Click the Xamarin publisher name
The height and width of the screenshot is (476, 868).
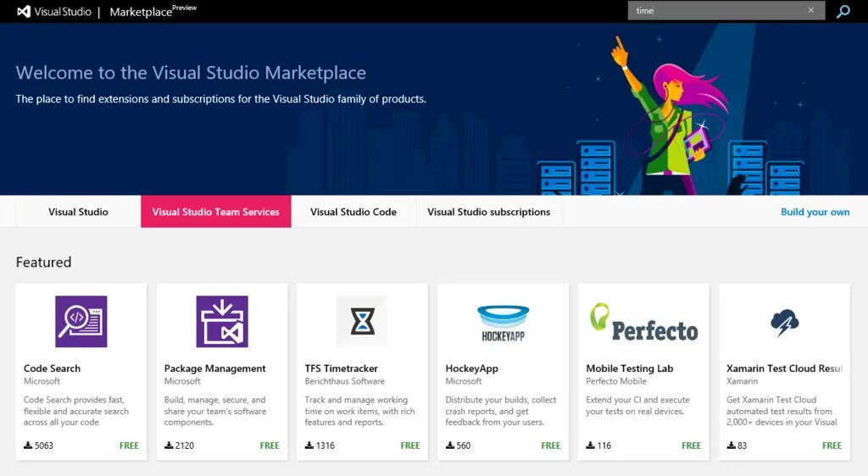742,381
